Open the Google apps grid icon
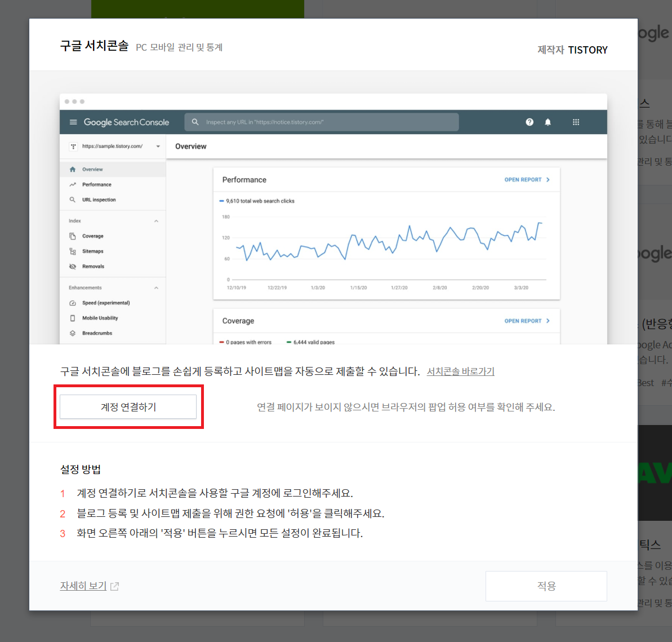 pos(576,122)
